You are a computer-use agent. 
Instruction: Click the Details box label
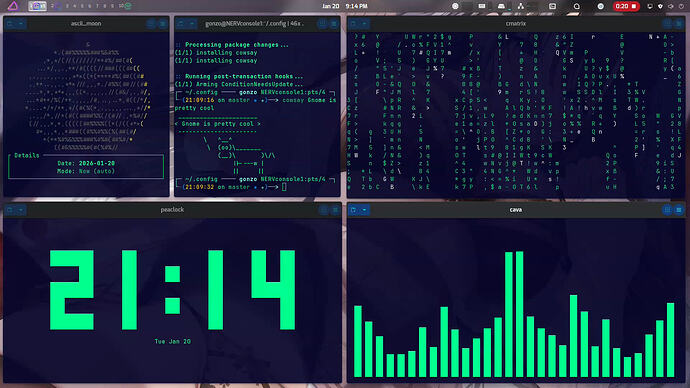26,155
